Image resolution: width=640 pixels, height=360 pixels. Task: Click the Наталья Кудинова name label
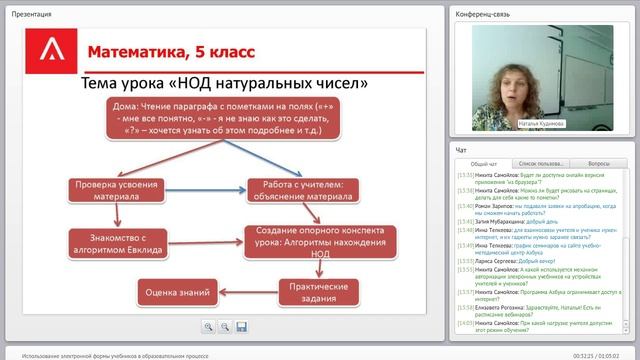point(541,124)
